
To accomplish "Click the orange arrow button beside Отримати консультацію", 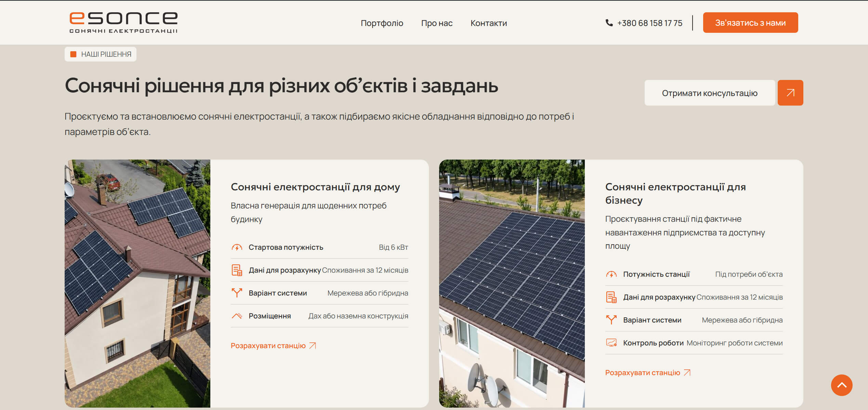I will point(790,93).
